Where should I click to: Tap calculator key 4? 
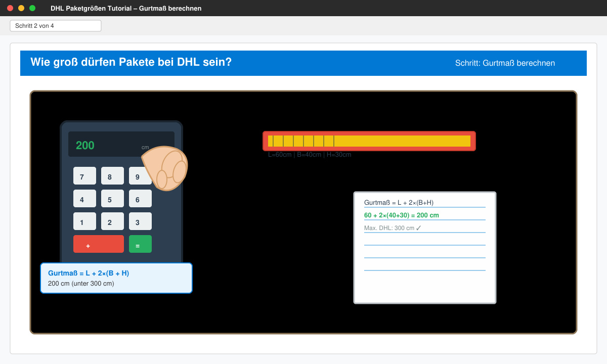click(x=84, y=199)
